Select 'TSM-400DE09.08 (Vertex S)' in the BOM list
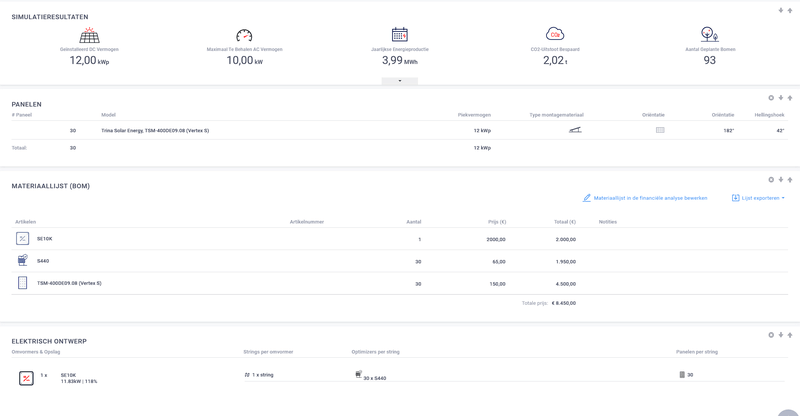The image size is (800, 416). 69,283
